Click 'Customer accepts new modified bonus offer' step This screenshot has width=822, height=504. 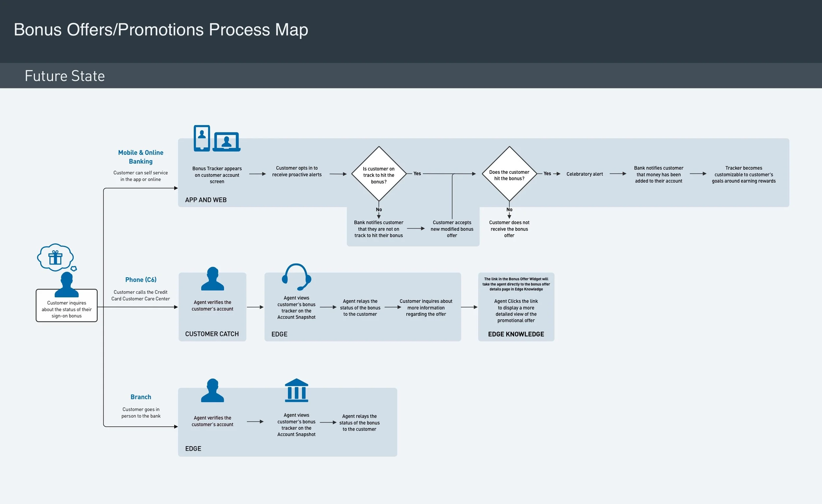(x=452, y=229)
